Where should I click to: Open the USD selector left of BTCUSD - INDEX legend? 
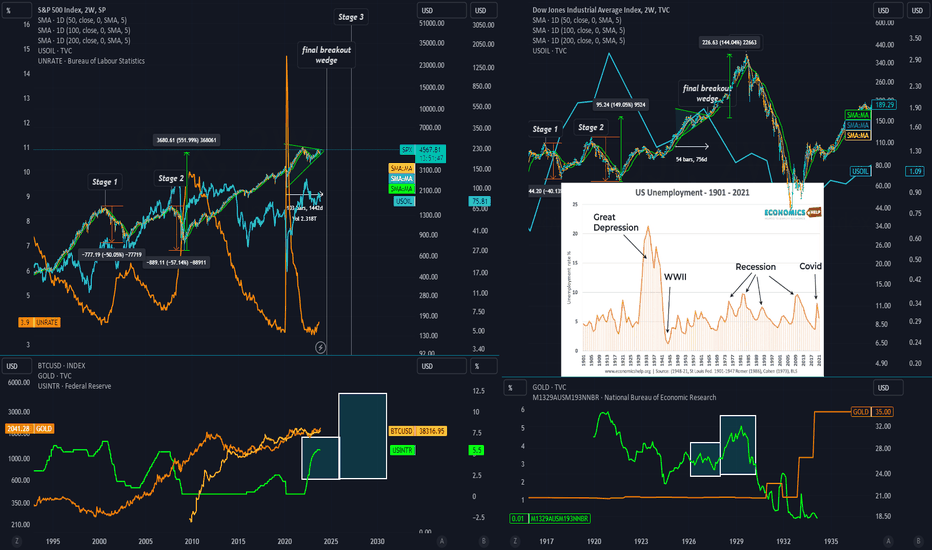click(x=17, y=366)
